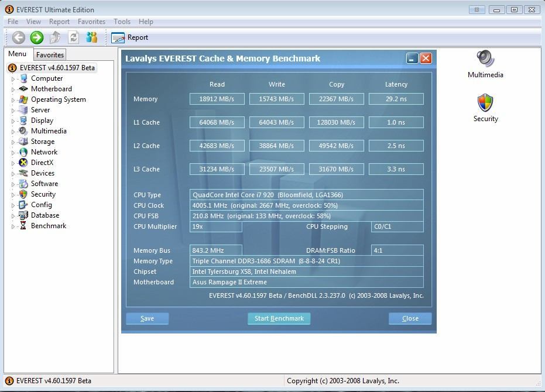The width and height of the screenshot is (545, 392).
Task: Select Benchmark hourglass icon in tree
Action: coord(23,226)
